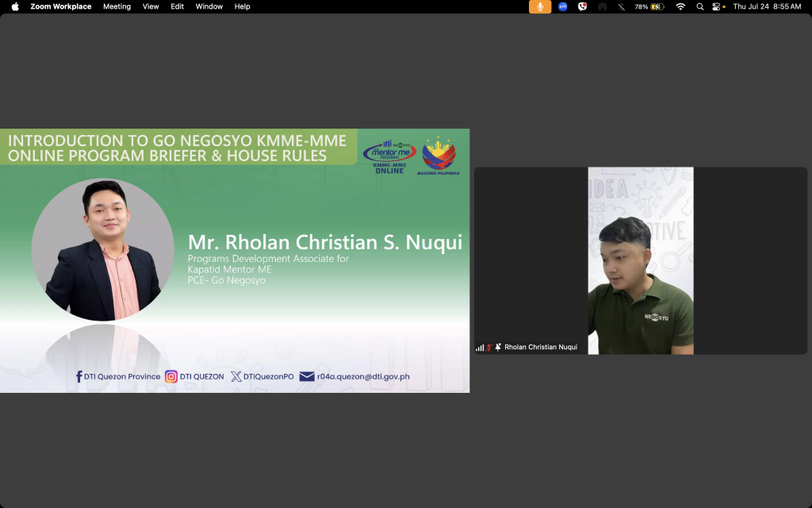Viewport: 812px width, 508px height.
Task: Show battery status at 78%
Action: point(649,6)
